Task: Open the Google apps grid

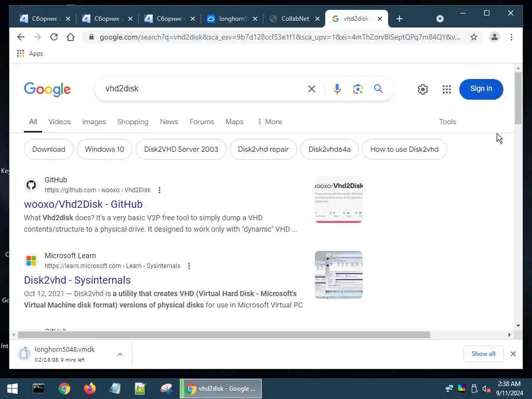Action: pos(446,89)
